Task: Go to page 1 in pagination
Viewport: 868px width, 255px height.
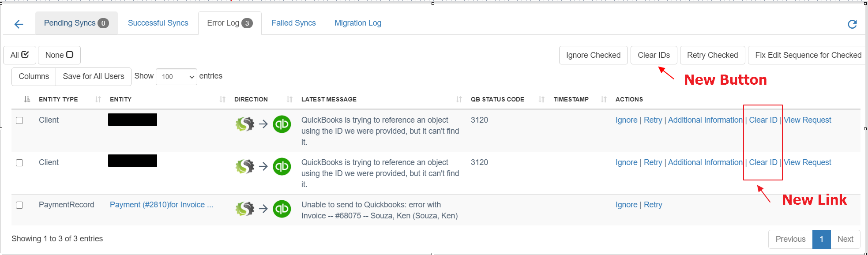Action: pos(821,239)
